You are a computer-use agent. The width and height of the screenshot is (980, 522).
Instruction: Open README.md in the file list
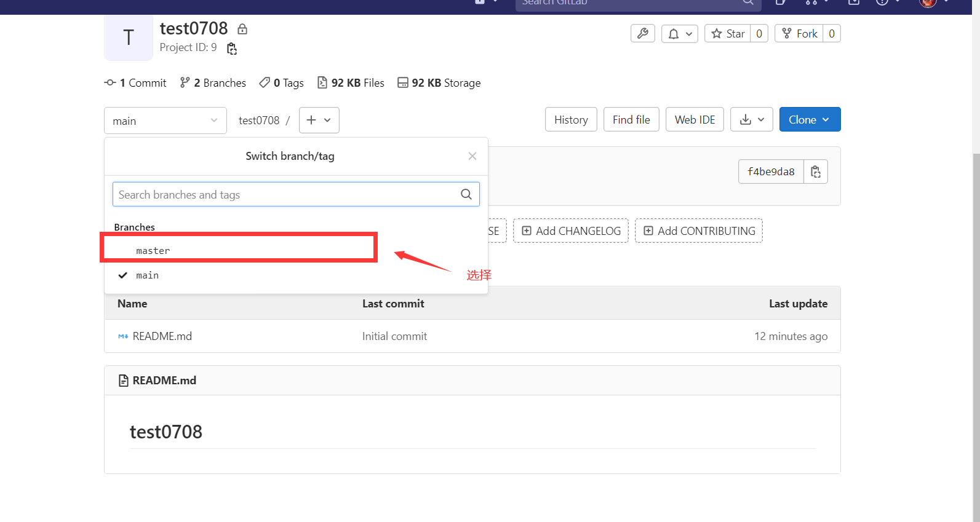tap(162, 336)
